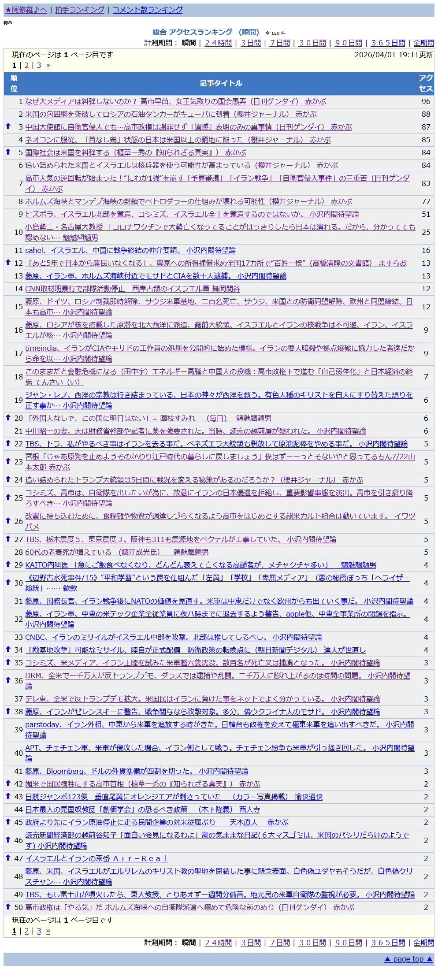Click the up-arrow icon beside rank 5
The image size is (438, 980).
point(8,152)
